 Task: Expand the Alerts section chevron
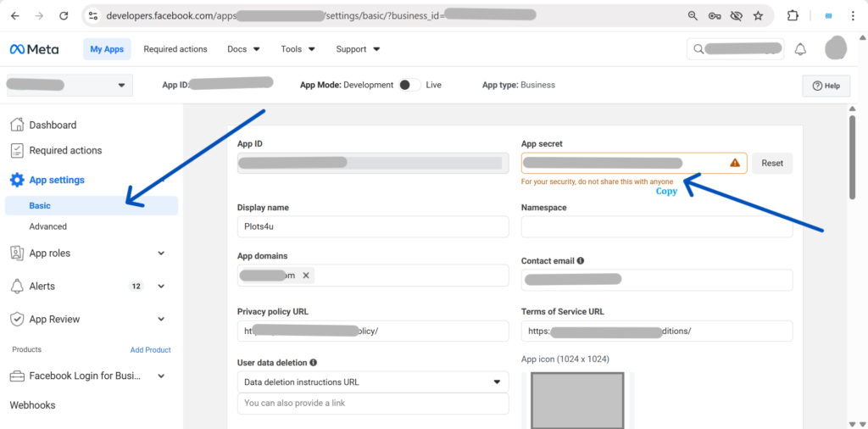(161, 287)
